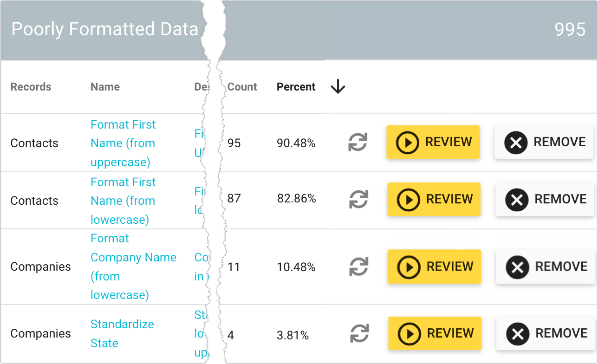598x364 pixels.
Task: Review the Standardize State records
Action: pos(435,333)
